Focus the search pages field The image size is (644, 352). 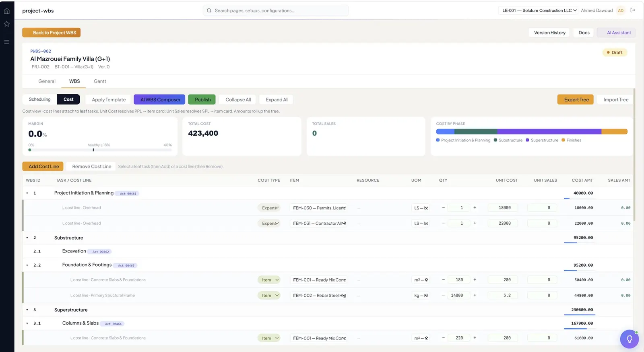[x=276, y=10]
